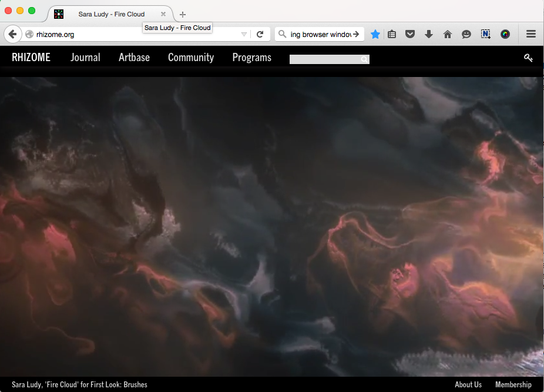Open the About Us link
The image size is (544, 392).
468,384
